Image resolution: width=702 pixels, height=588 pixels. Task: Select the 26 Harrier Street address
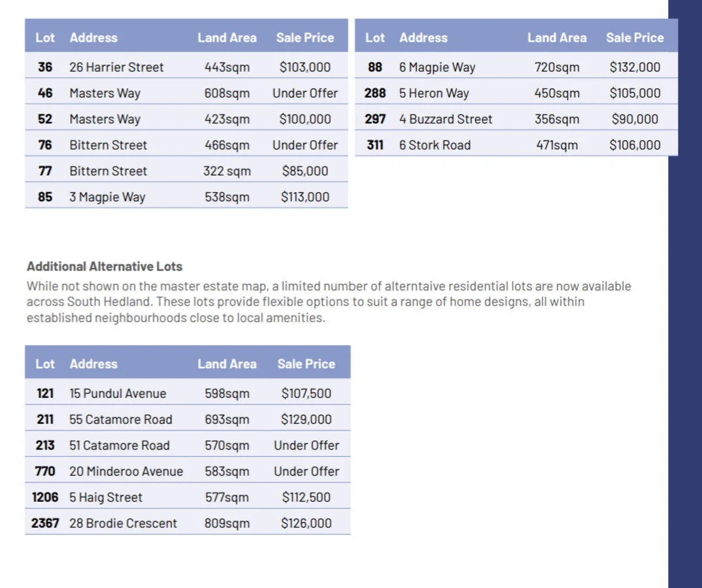(116, 67)
